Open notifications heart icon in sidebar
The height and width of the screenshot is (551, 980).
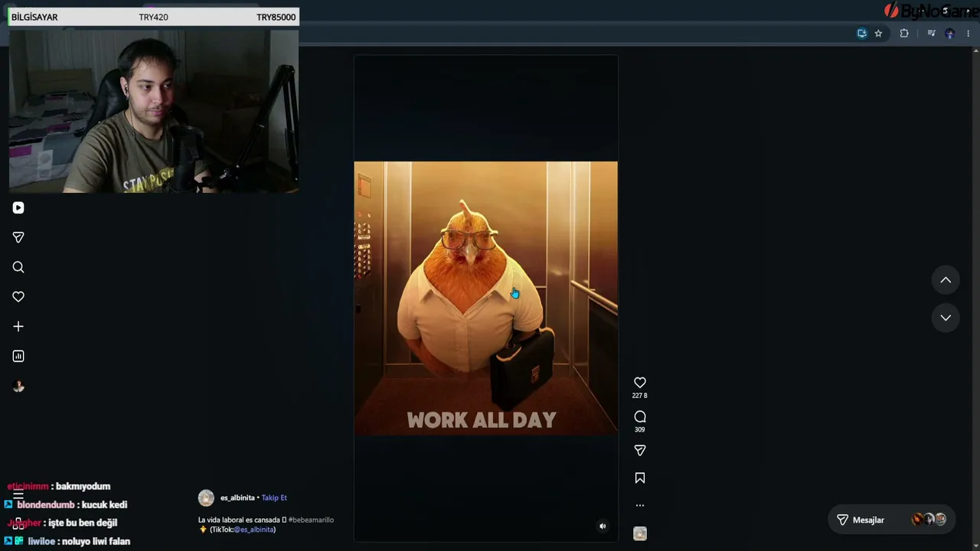point(18,297)
